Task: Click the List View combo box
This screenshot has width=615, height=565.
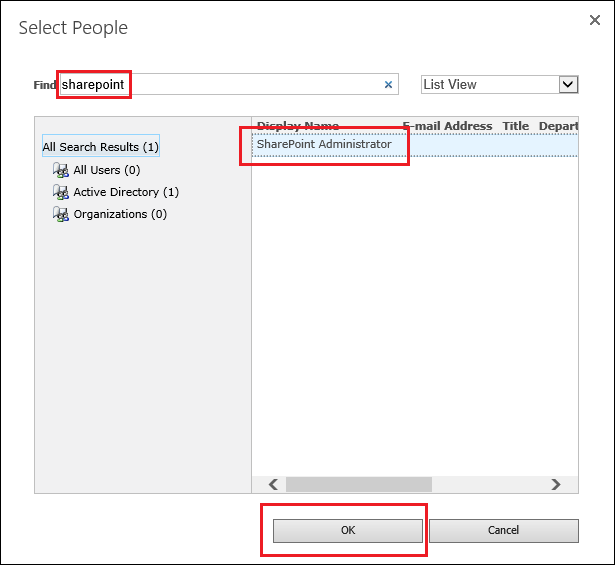Action: (x=500, y=84)
